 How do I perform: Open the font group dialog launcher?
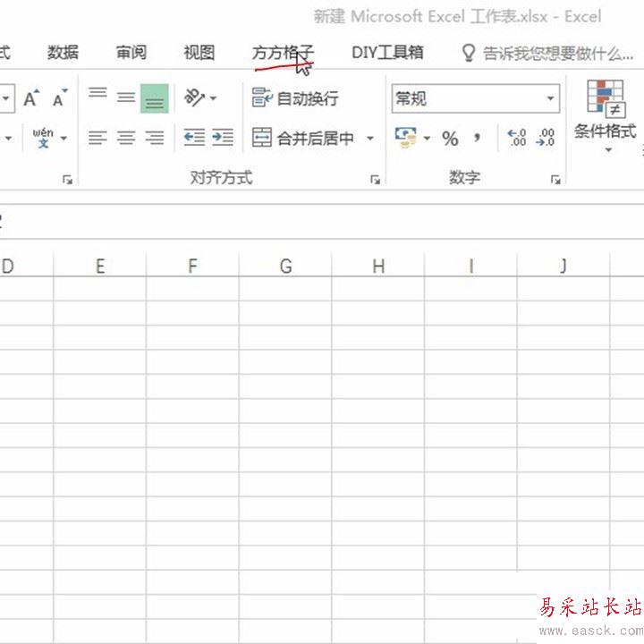(67, 180)
